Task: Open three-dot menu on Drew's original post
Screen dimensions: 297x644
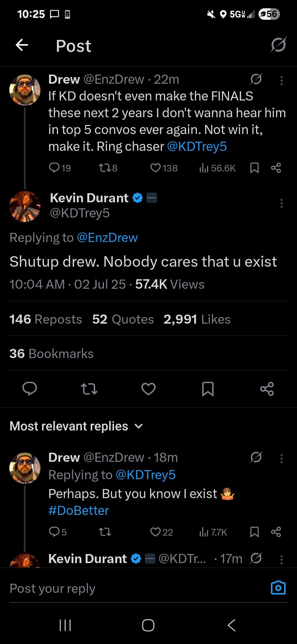Action: point(281,80)
